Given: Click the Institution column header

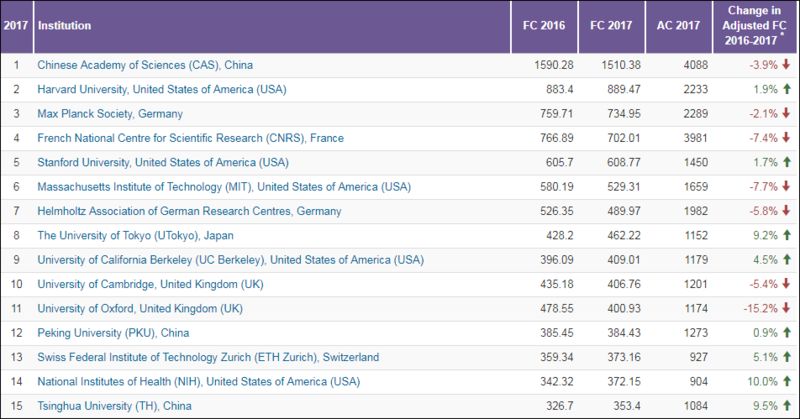Looking at the screenshot, I should (x=64, y=26).
